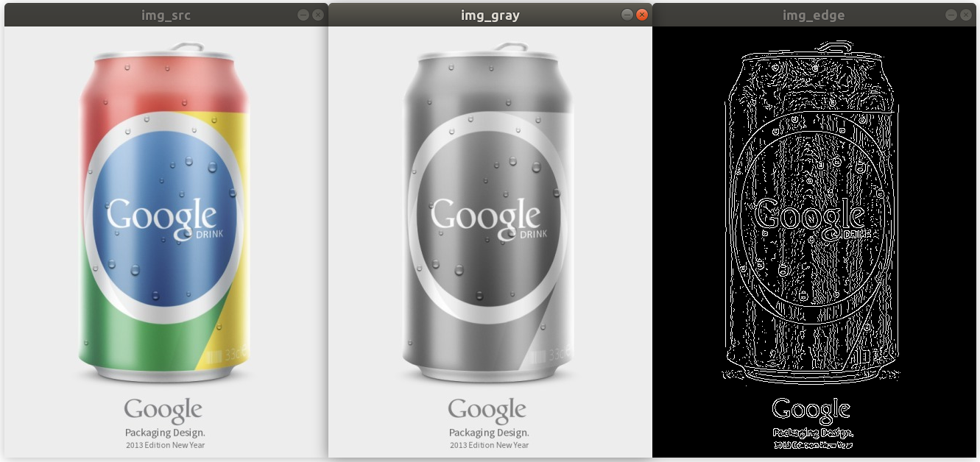Close the img_edge window
This screenshot has width=980, height=462.
click(x=965, y=15)
